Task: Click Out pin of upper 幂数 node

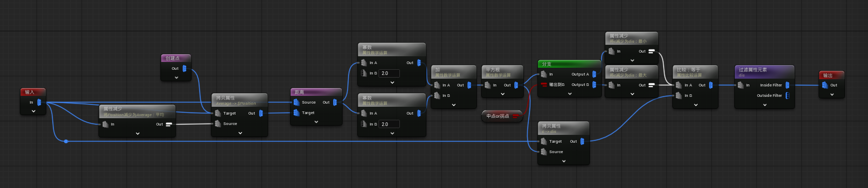Action: 419,62
